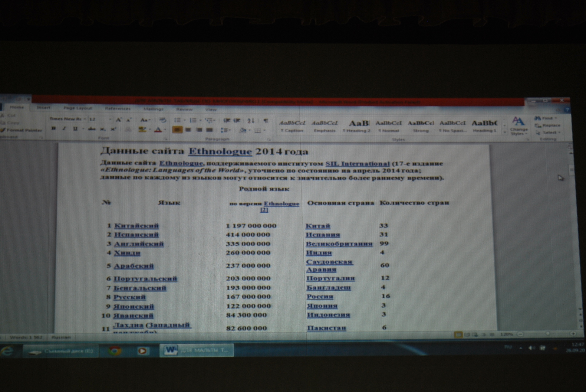Click the Clear Formatting icon

(163, 120)
